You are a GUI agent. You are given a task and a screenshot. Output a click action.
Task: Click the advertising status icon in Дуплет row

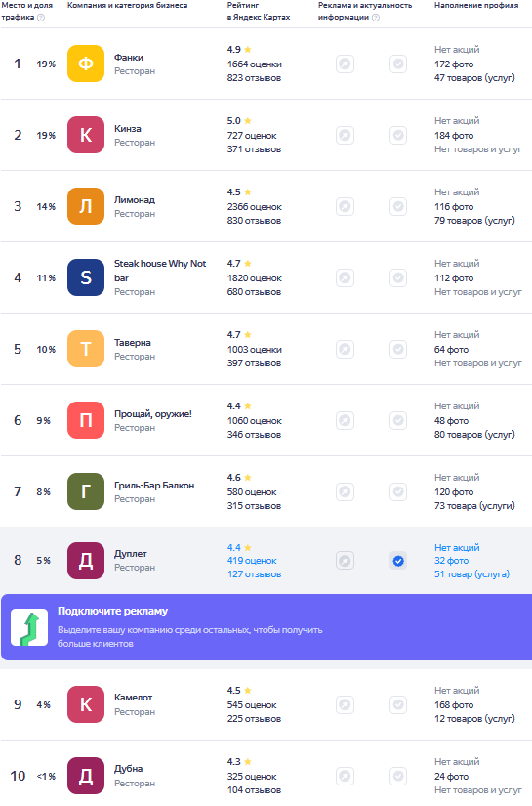tap(346, 561)
